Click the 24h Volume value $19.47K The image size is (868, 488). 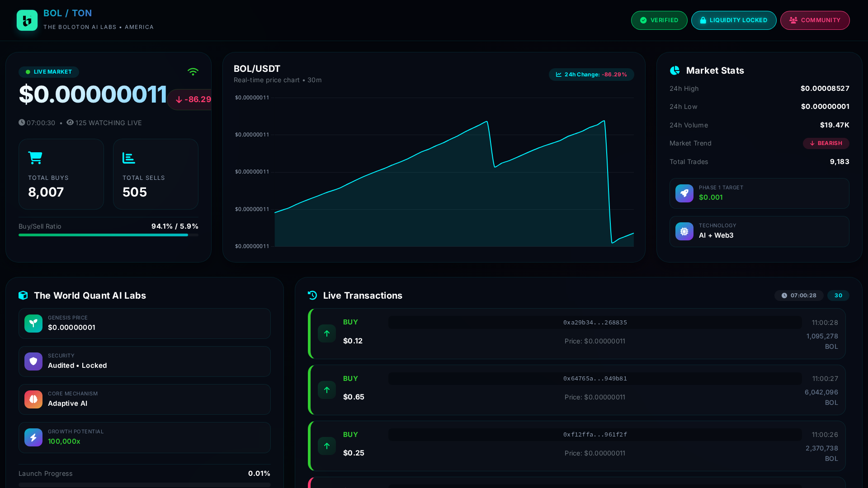(835, 125)
